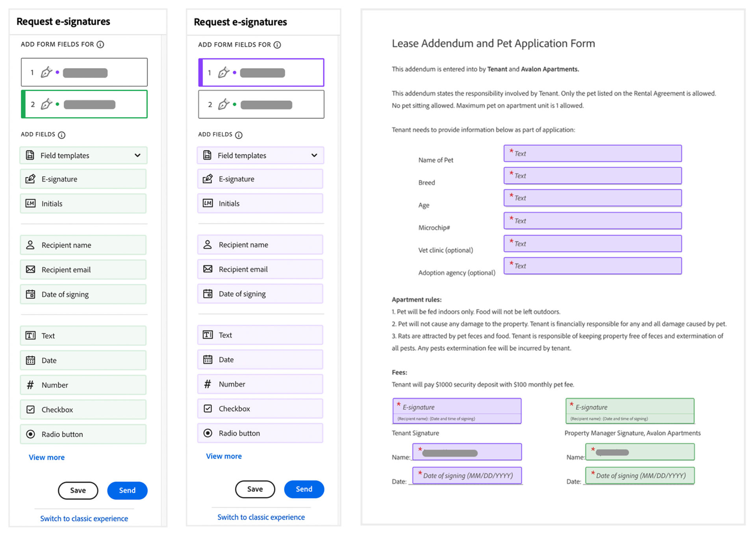The width and height of the screenshot is (756, 535).
Task: Open the Add Form Fields info tooltip
Action: coord(102,44)
